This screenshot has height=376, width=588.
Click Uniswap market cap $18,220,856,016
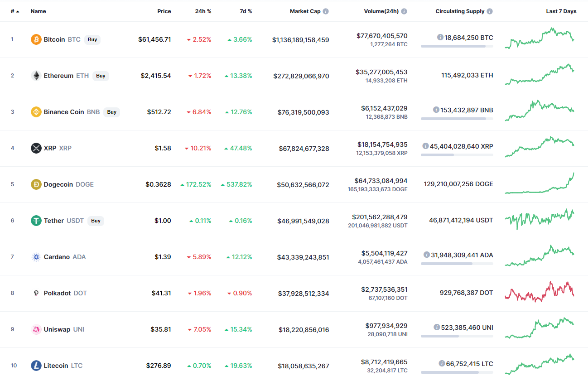304,330
